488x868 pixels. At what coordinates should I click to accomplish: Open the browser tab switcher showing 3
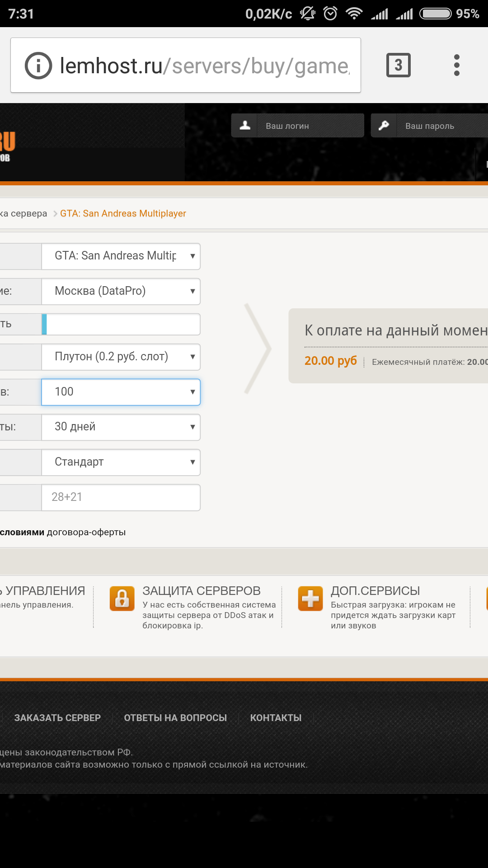coord(398,66)
